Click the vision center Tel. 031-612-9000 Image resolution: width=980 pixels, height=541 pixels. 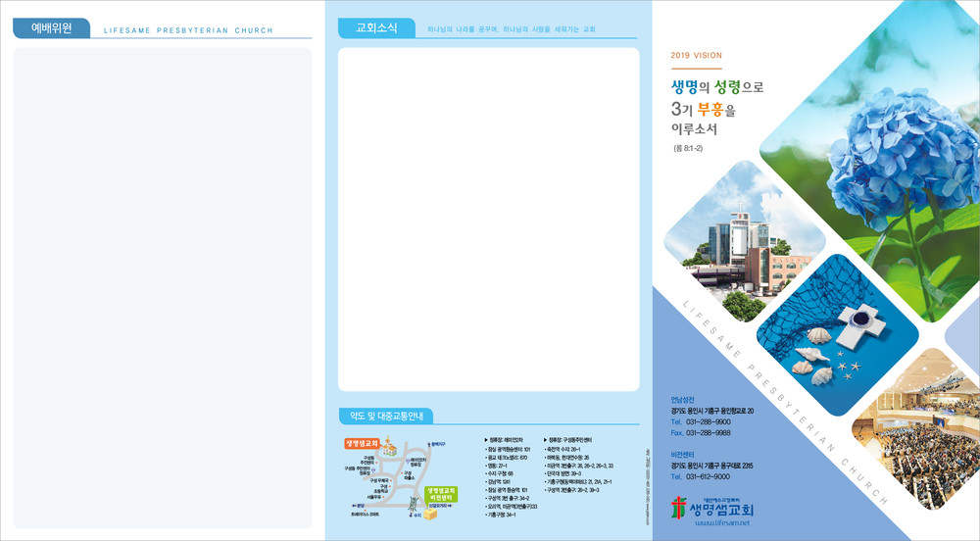701,476
